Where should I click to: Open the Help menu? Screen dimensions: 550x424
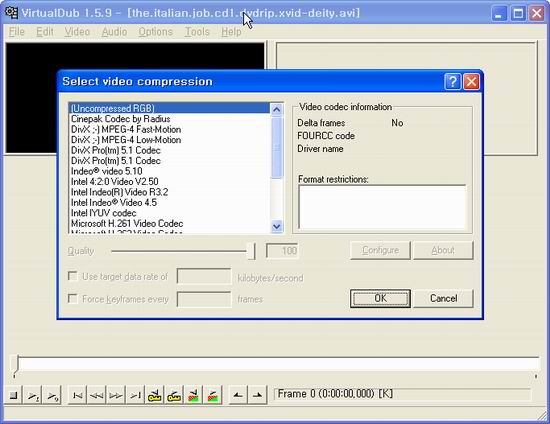click(231, 32)
